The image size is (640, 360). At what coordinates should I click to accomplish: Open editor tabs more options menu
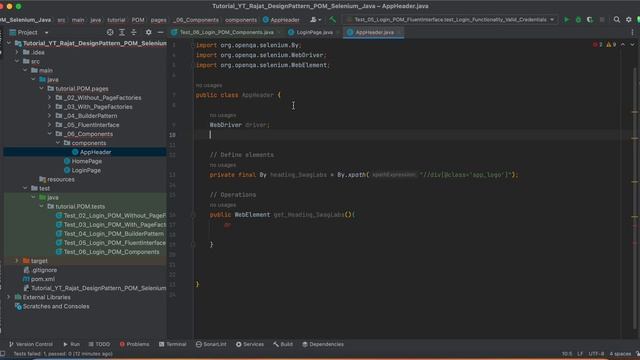coord(633,32)
